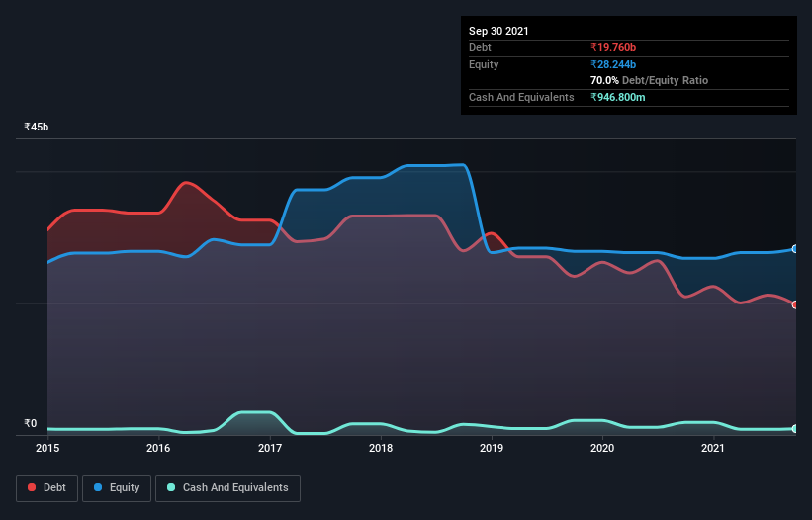Toggle the Debt legend button
Viewport: 812px width, 520px height.
[x=46, y=488]
